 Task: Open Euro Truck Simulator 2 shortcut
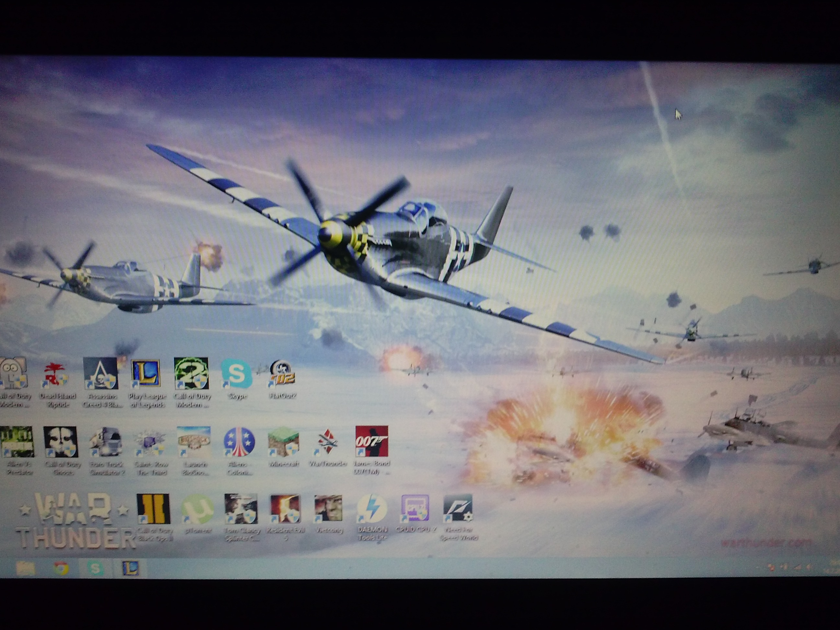pos(106,442)
